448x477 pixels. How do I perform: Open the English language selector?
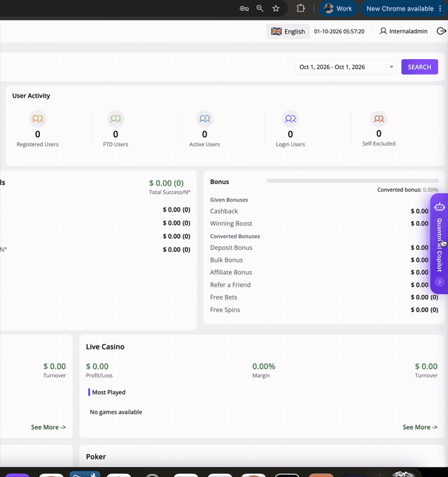point(288,31)
